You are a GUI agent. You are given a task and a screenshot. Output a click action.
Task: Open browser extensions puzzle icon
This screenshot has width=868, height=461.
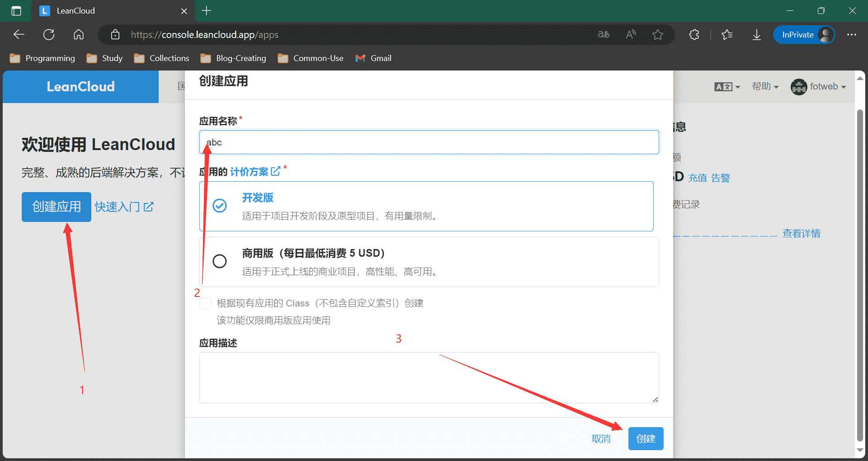click(694, 34)
